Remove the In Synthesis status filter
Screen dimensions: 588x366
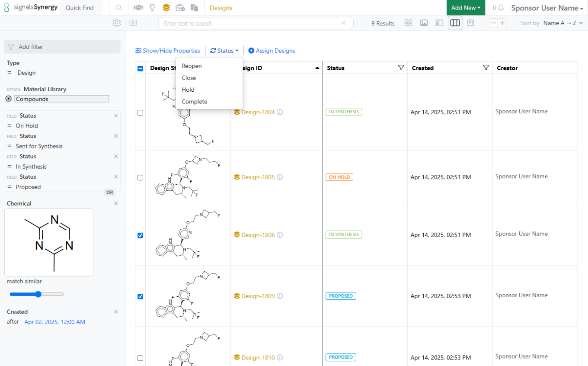[116, 156]
